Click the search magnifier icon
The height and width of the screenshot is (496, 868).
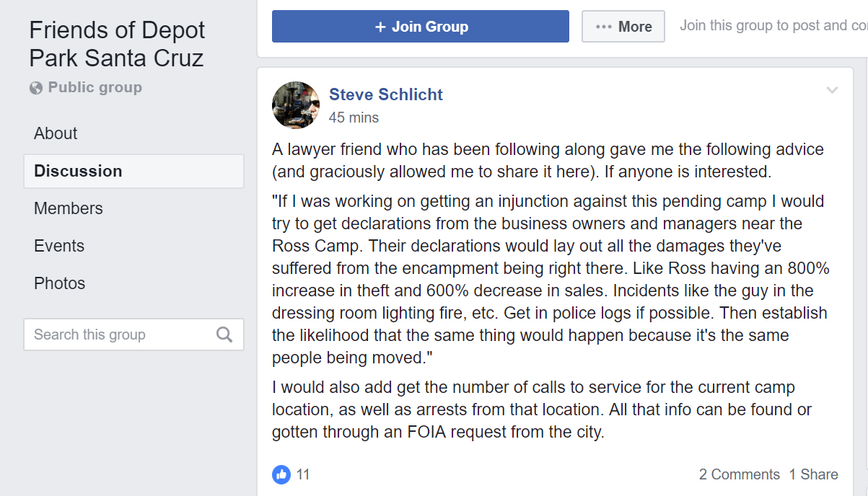224,335
